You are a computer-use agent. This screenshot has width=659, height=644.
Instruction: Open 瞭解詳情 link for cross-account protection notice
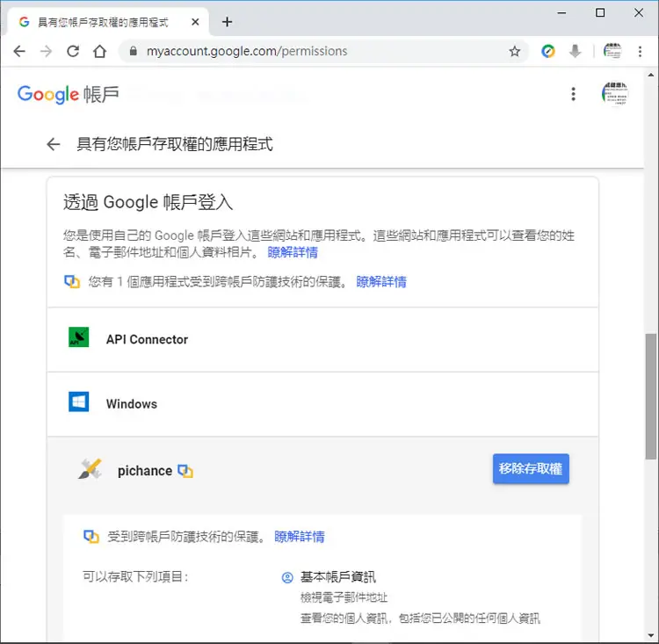pyautogui.click(x=381, y=282)
